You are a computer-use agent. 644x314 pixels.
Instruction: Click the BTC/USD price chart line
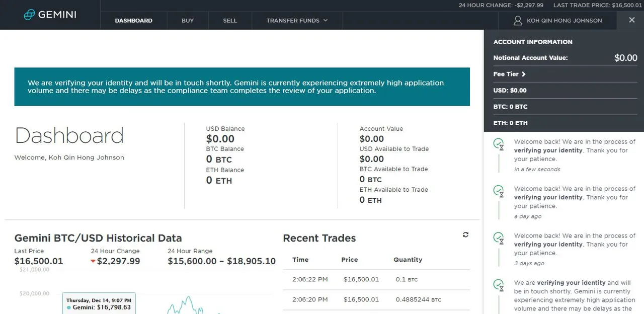[x=186, y=305]
